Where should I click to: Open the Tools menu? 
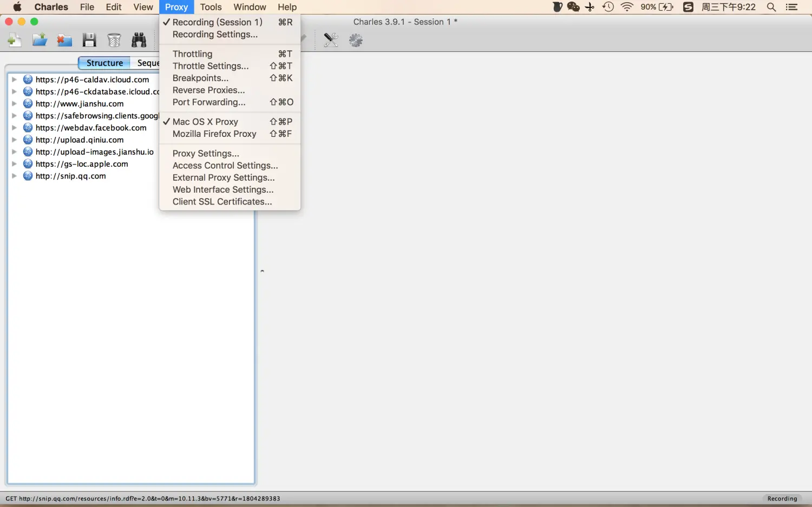tap(211, 7)
